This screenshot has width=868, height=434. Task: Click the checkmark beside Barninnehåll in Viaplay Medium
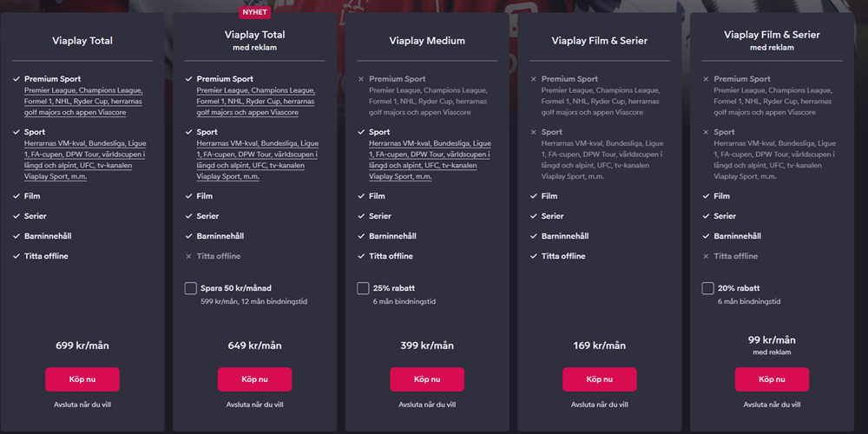361,236
